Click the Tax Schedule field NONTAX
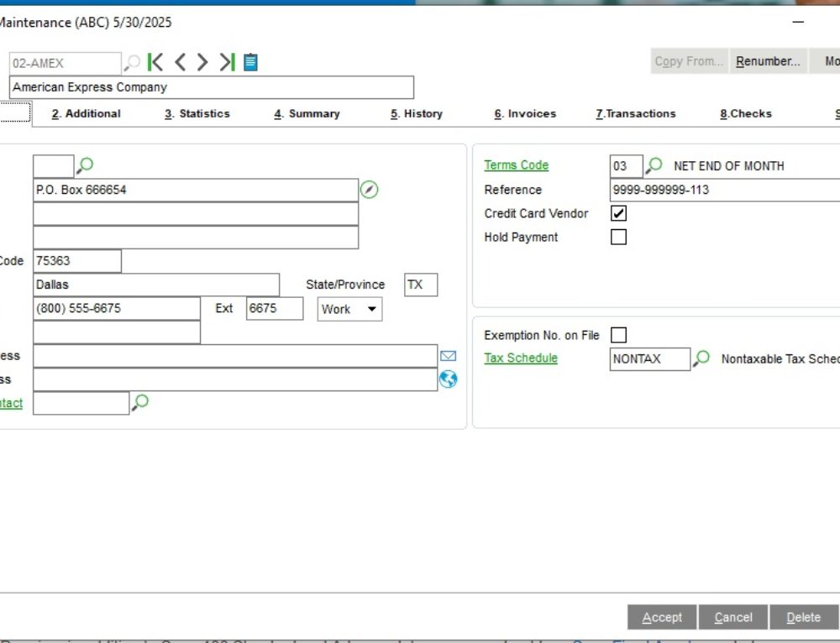The image size is (840, 643). tap(650, 358)
